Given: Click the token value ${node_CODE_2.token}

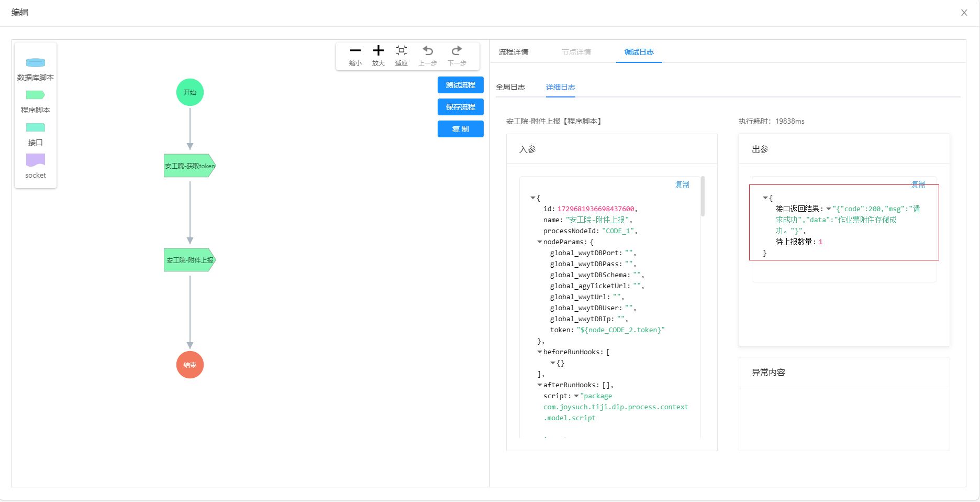Looking at the screenshot, I should point(621,330).
